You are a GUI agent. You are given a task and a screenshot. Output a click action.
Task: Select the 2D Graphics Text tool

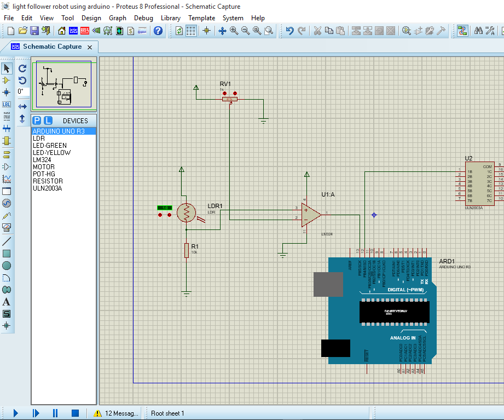coord(7,302)
